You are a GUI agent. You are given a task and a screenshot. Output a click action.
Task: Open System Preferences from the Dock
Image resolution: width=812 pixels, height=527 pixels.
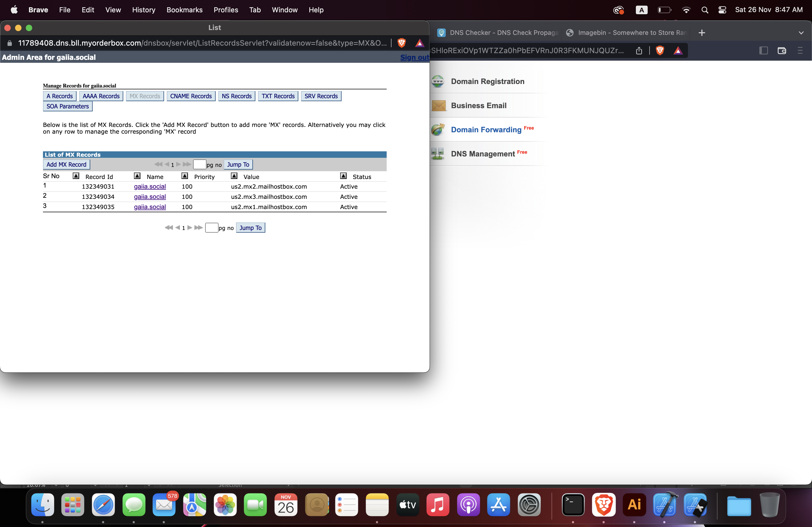(529, 504)
